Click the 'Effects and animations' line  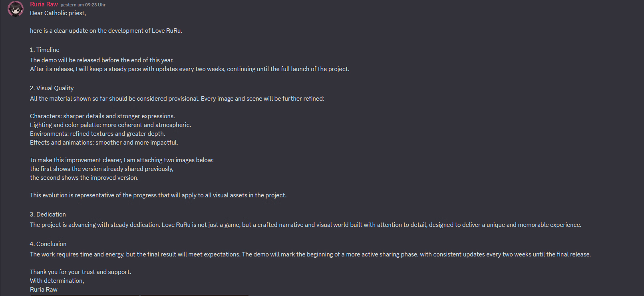(x=104, y=143)
